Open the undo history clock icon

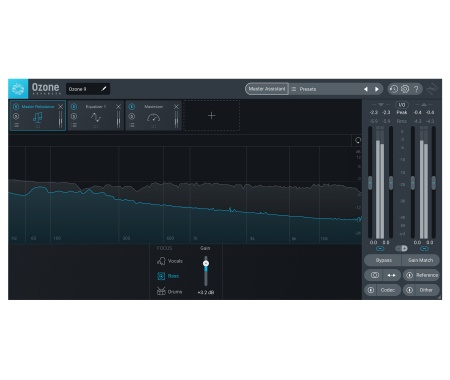click(x=394, y=89)
